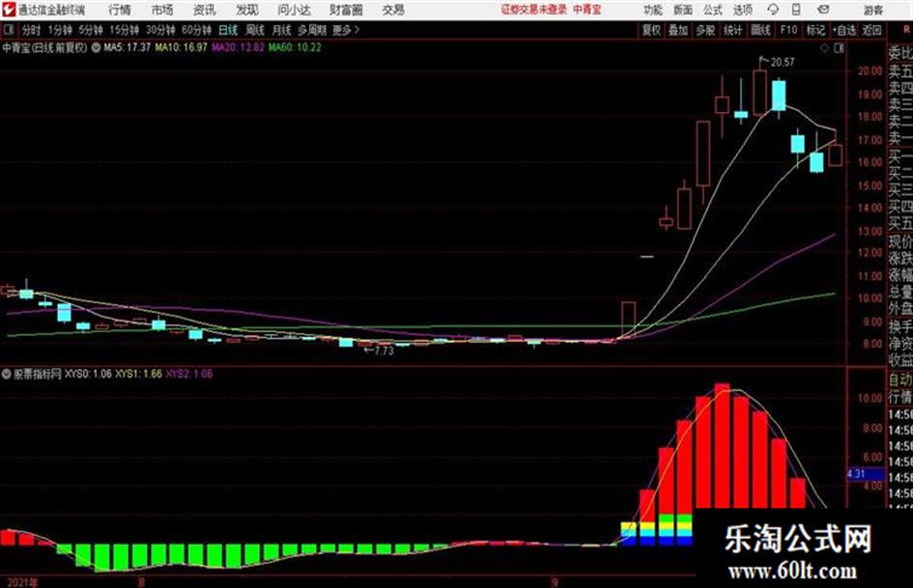Open the 功能 menu
Image resolution: width=913 pixels, height=588 pixels.
(x=653, y=10)
